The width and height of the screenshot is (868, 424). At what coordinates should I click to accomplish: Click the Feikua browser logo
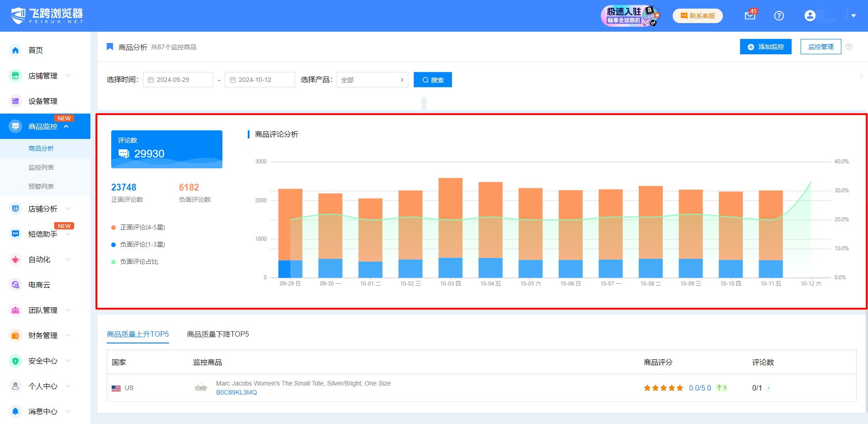pyautogui.click(x=47, y=16)
